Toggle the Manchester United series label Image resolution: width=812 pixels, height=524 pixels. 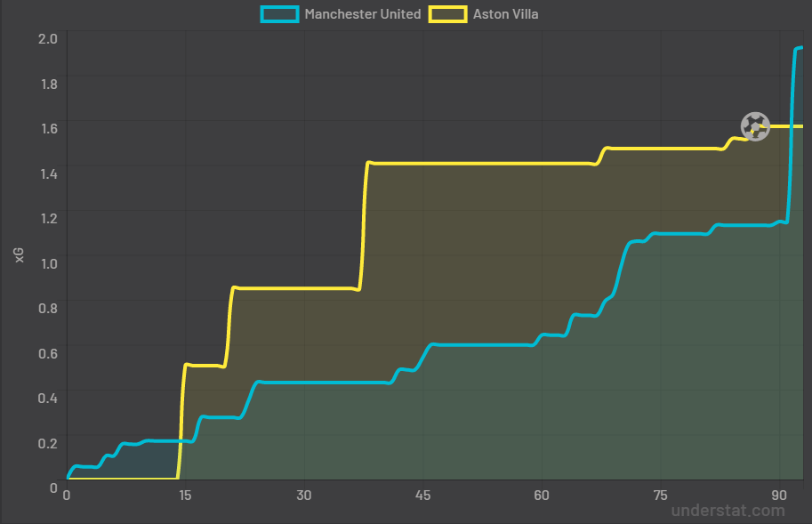362,14
